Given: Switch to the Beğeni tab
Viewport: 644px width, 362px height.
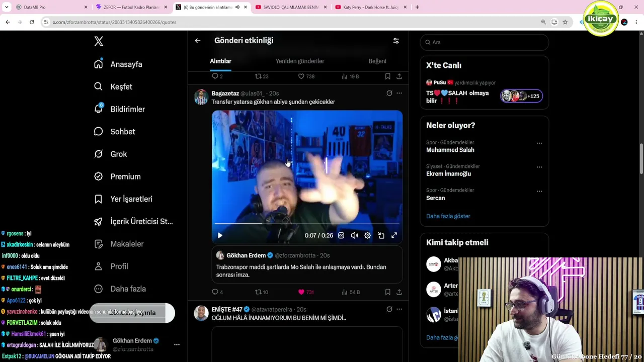Looking at the screenshot, I should (377, 61).
